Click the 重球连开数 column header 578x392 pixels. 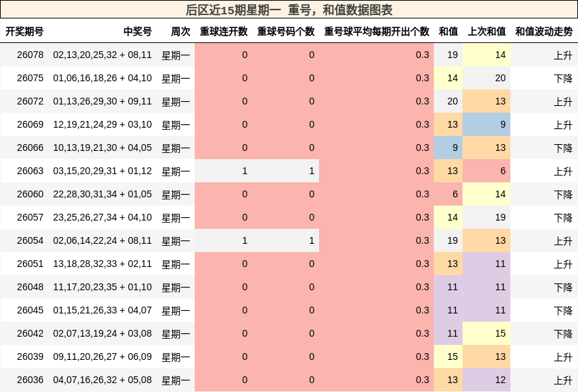224,31
